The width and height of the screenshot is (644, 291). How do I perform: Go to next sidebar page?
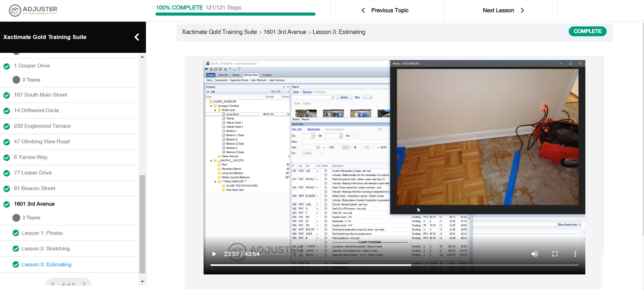pos(84,284)
